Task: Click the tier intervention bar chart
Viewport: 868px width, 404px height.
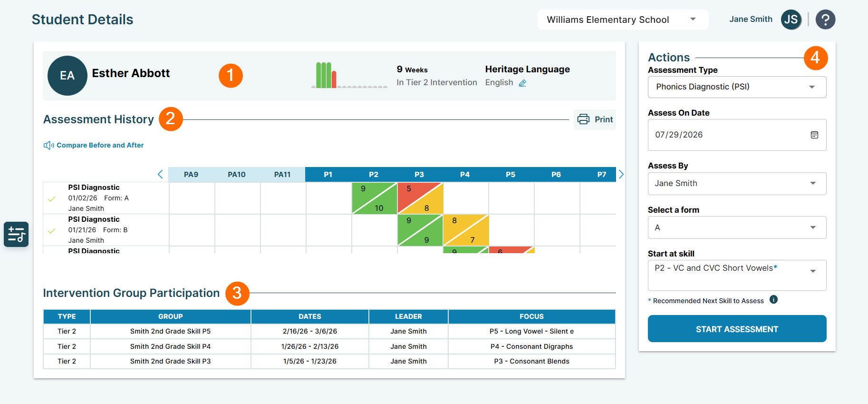Action: coord(349,75)
